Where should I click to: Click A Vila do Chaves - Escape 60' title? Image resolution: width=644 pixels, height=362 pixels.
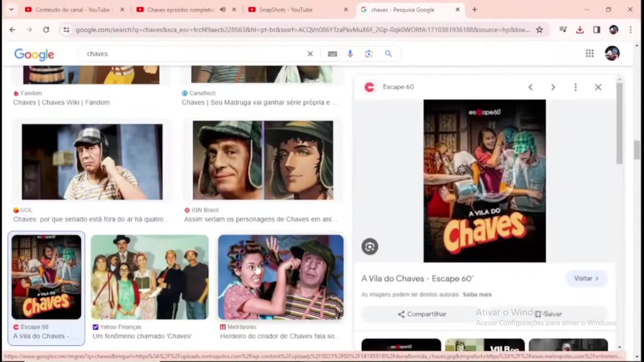[x=417, y=279]
